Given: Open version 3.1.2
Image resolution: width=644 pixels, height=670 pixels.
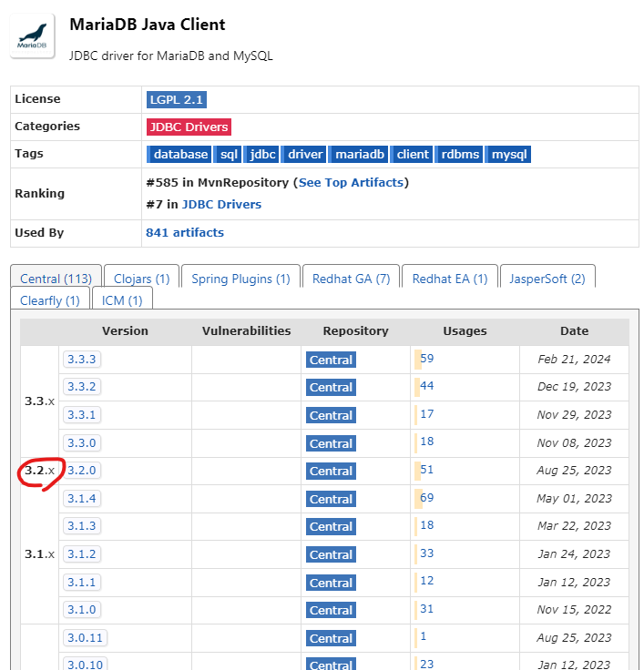Looking at the screenshot, I should click(x=82, y=553).
